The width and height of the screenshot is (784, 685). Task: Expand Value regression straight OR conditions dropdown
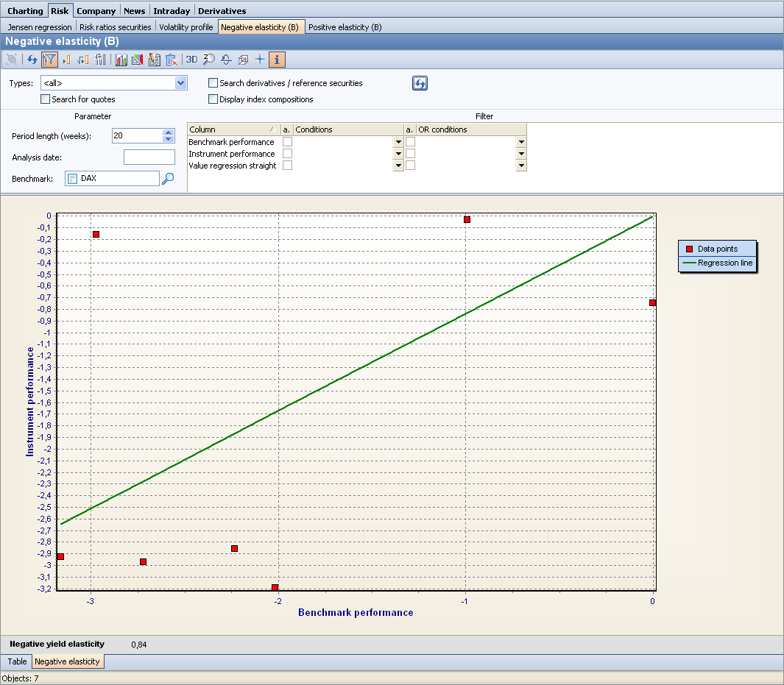click(521, 166)
